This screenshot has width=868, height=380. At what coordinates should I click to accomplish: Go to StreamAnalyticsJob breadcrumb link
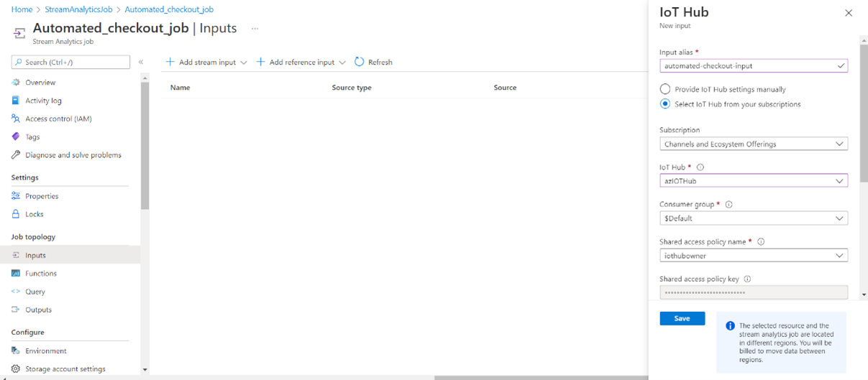pos(78,9)
